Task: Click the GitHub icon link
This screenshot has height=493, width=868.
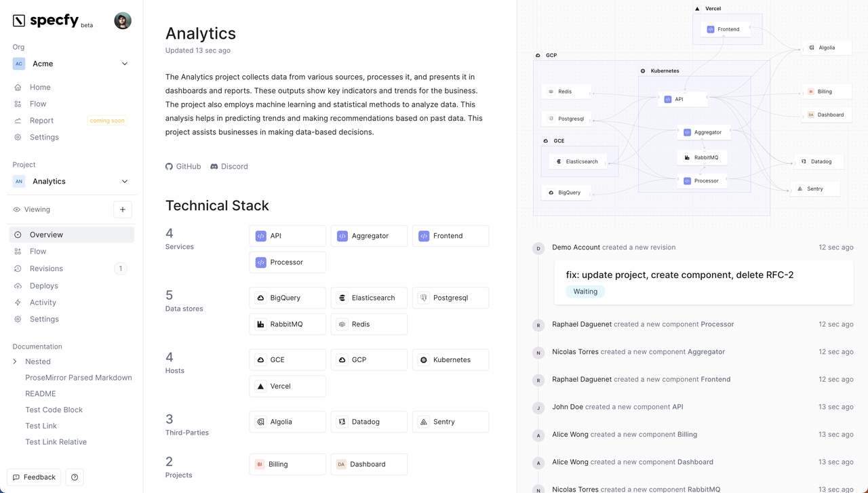Action: click(x=170, y=167)
